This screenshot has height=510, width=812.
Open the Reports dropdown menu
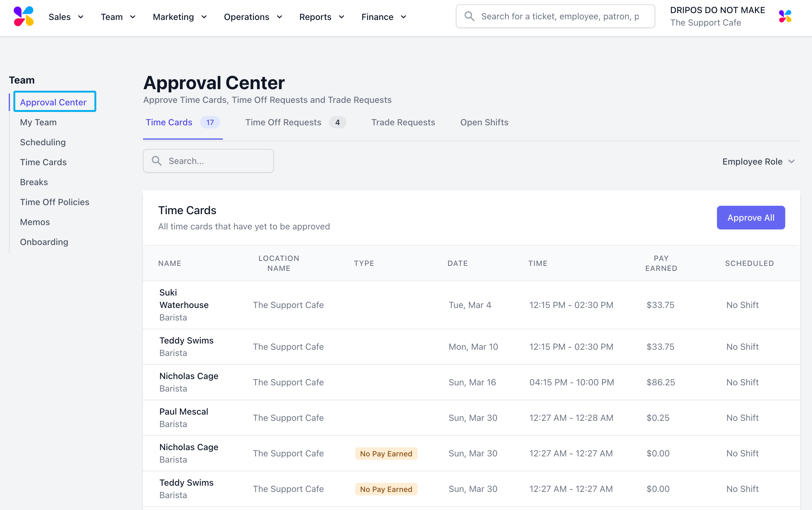click(x=322, y=17)
